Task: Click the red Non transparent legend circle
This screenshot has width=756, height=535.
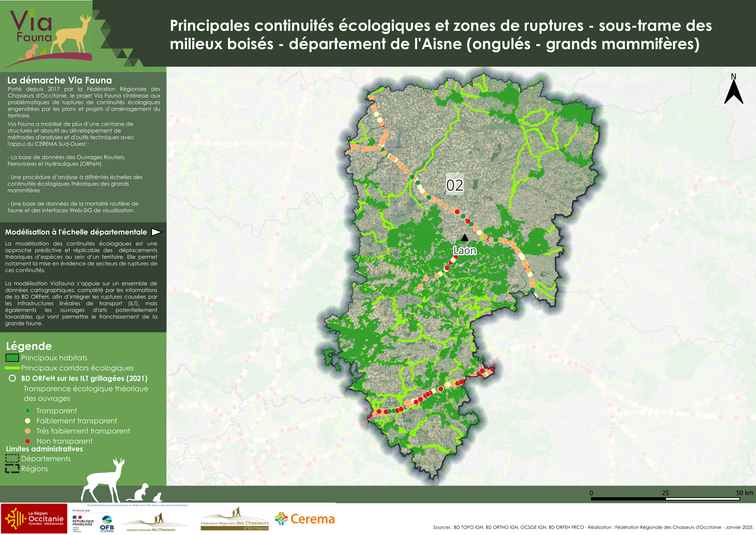Action: (x=28, y=441)
